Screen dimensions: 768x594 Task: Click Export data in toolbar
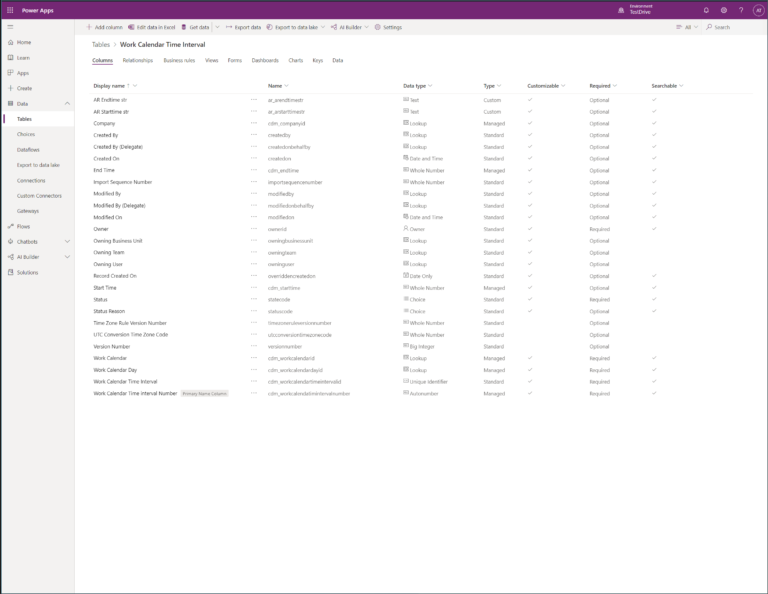coord(243,27)
